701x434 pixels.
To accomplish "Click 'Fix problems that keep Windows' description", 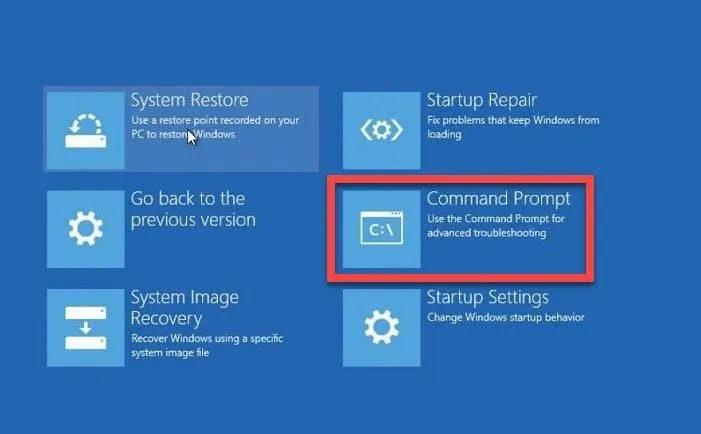I will tap(513, 127).
